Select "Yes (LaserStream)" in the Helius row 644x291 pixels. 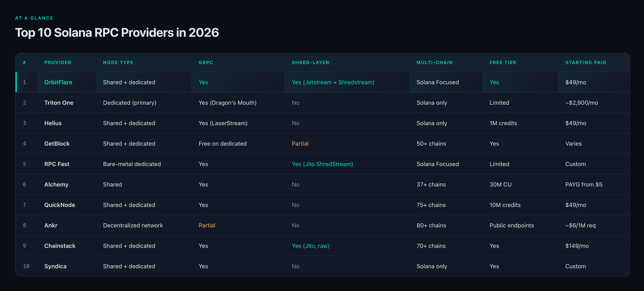pos(223,123)
